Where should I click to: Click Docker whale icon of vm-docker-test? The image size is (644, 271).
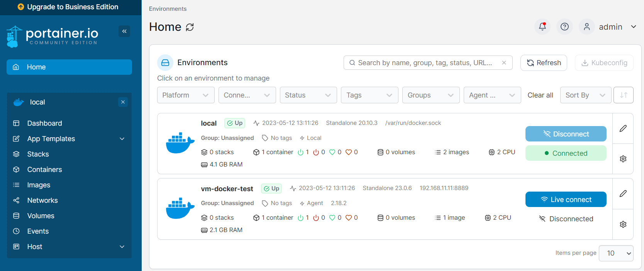(x=180, y=209)
